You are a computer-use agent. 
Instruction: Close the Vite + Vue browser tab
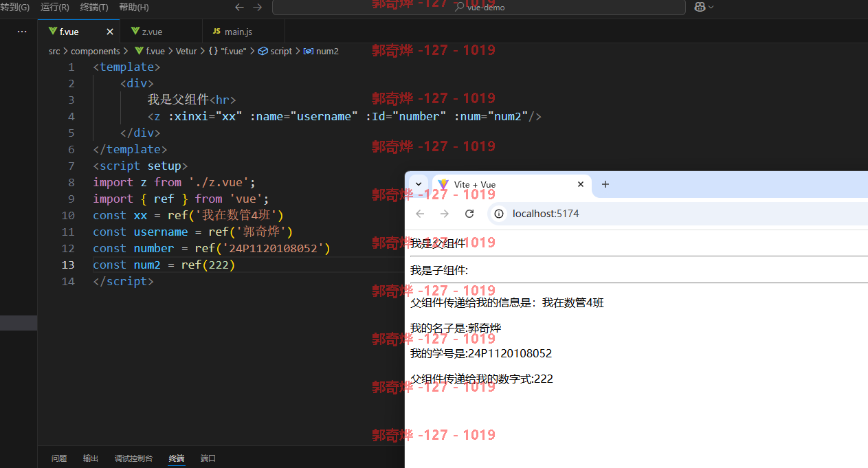(x=581, y=184)
